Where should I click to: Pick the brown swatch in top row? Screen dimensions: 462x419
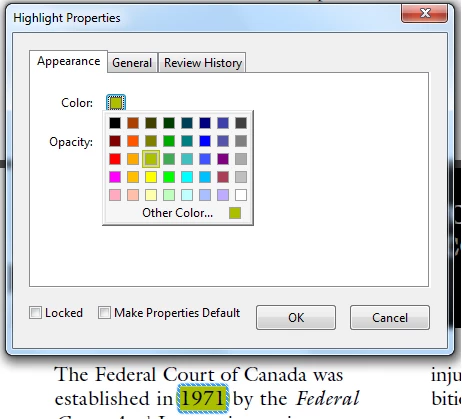tap(133, 123)
